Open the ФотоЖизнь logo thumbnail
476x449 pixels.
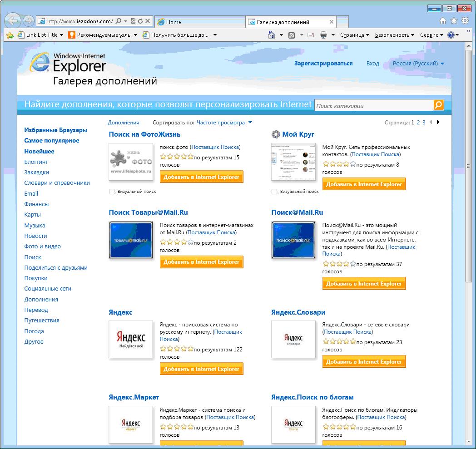131,162
